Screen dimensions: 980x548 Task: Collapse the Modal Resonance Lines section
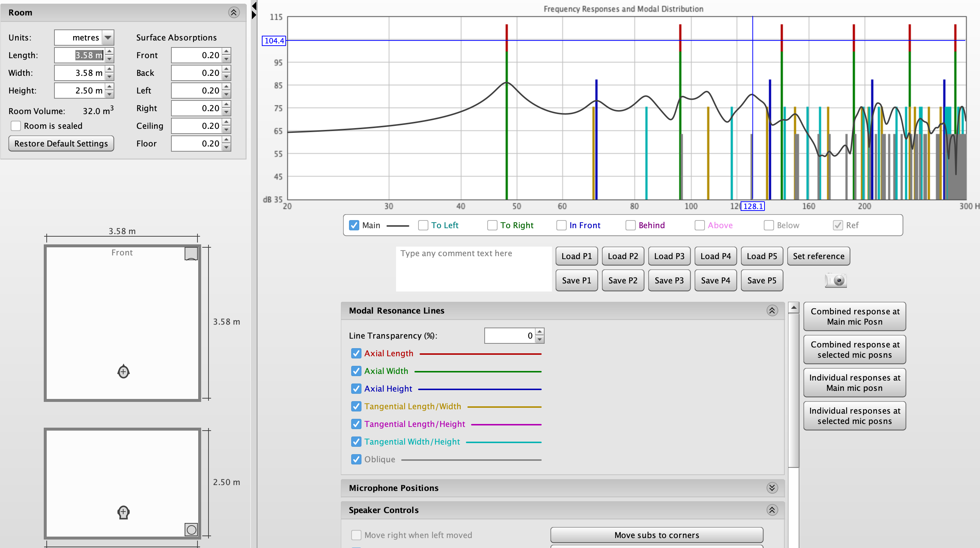point(771,310)
